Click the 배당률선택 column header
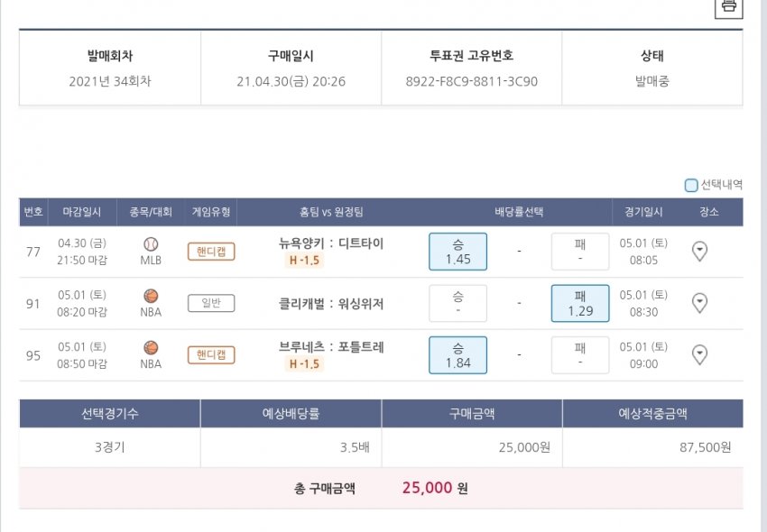767x532 pixels. click(519, 212)
